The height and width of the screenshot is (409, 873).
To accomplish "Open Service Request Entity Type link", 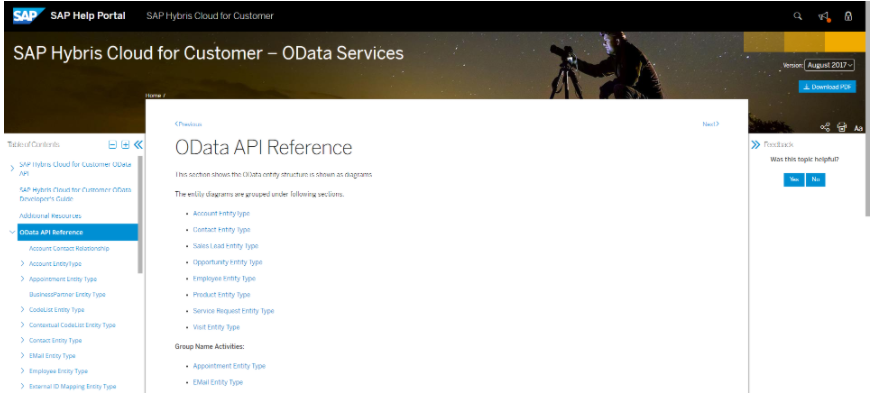I will (x=233, y=311).
